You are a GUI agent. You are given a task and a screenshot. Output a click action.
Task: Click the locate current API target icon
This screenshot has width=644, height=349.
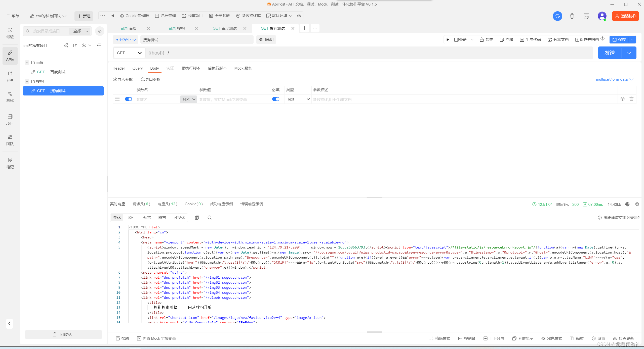[100, 31]
